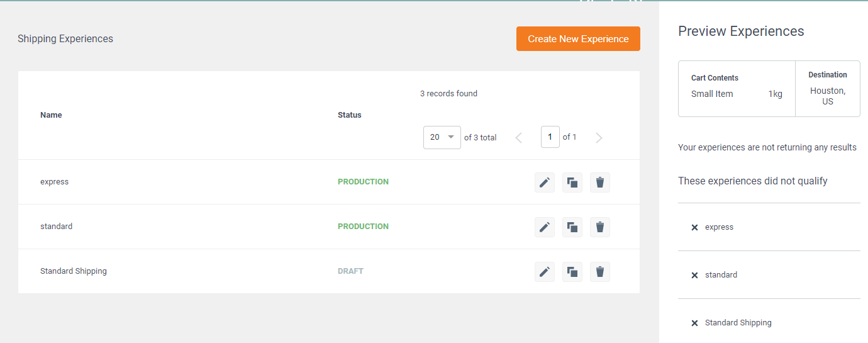Edit the Standard Shipping draft experience

(x=545, y=272)
